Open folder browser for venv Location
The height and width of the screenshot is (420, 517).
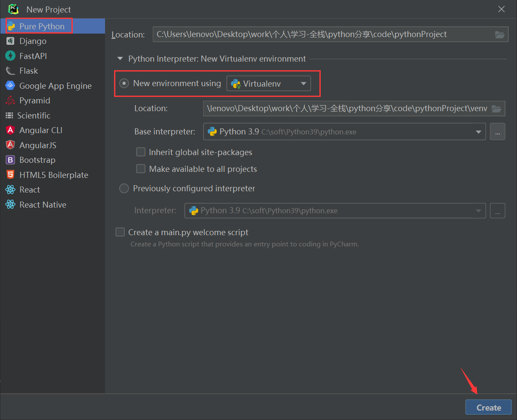pyautogui.click(x=496, y=109)
